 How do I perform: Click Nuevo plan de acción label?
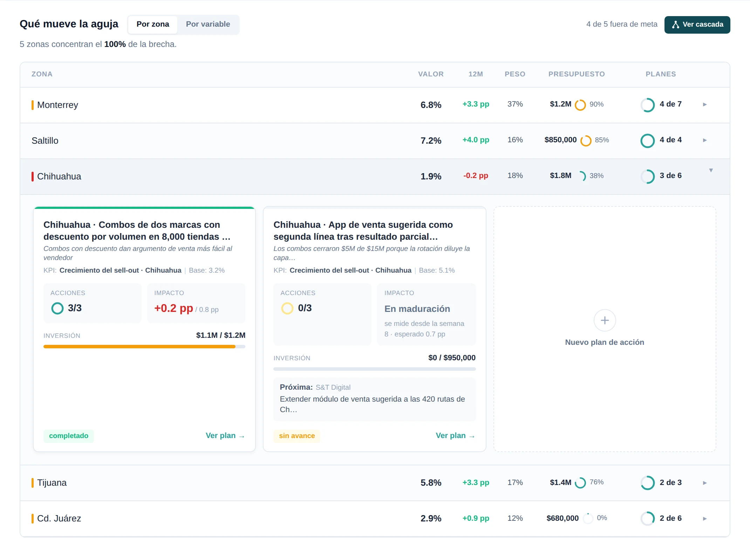(x=605, y=342)
